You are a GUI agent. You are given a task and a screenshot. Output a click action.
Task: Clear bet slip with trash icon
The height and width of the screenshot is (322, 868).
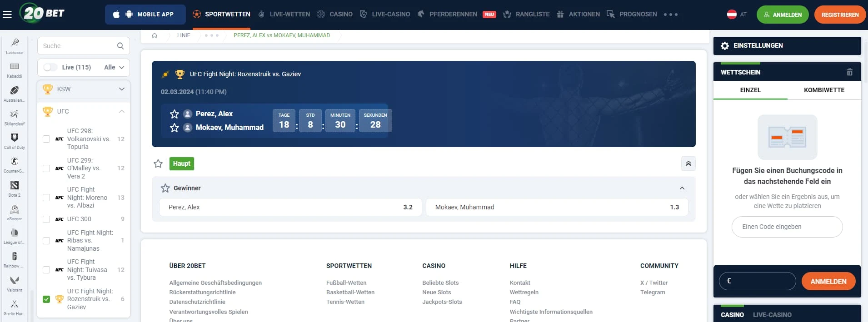point(849,72)
